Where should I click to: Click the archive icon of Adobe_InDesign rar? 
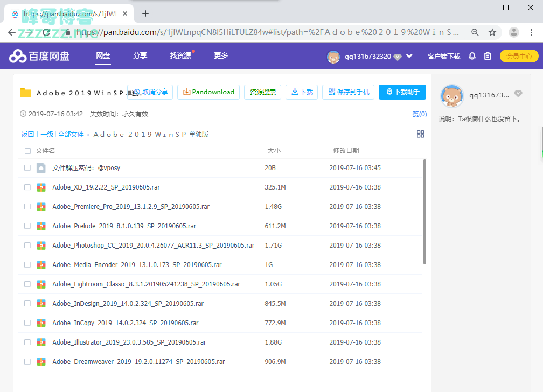(41, 304)
